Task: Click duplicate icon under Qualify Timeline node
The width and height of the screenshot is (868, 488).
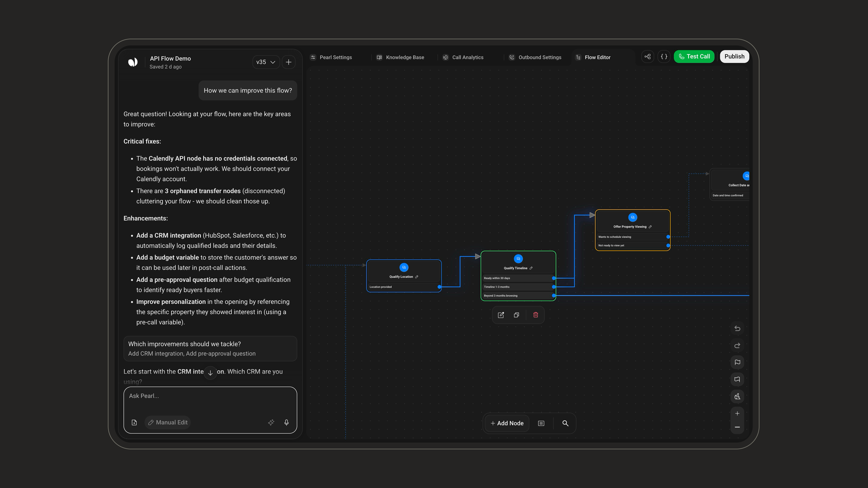Action: 517,315
